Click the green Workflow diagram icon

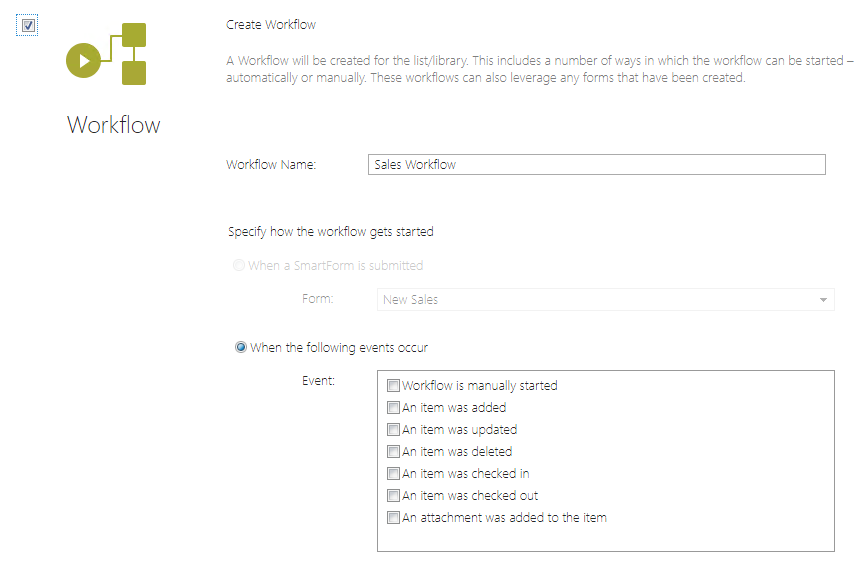[x=107, y=55]
